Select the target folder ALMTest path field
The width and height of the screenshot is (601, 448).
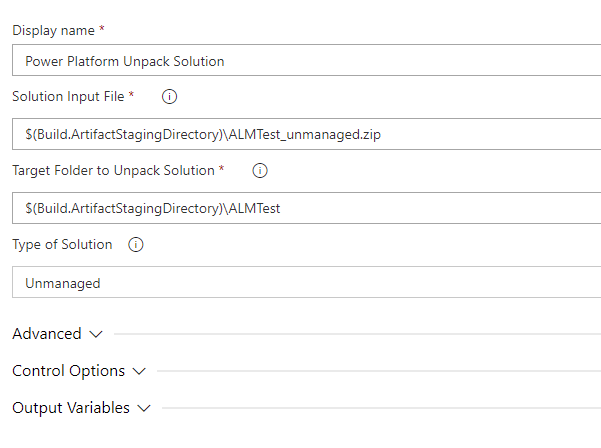coord(307,208)
